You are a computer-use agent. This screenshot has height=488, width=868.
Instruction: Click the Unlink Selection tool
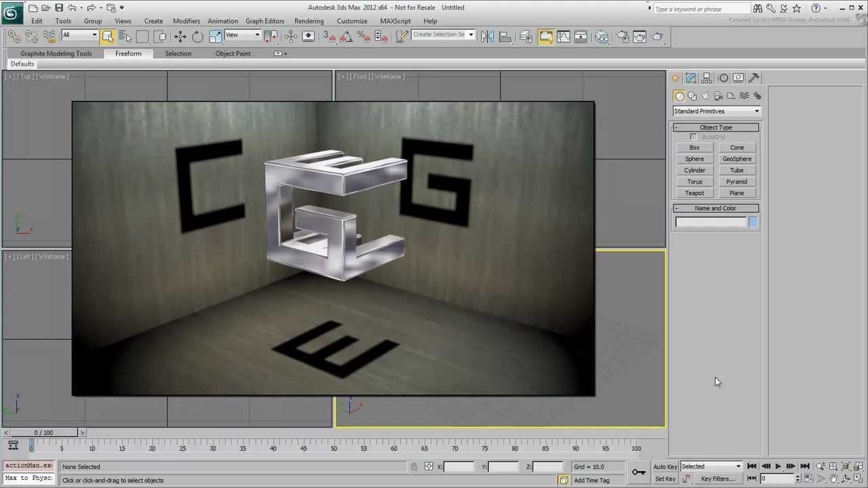31,37
